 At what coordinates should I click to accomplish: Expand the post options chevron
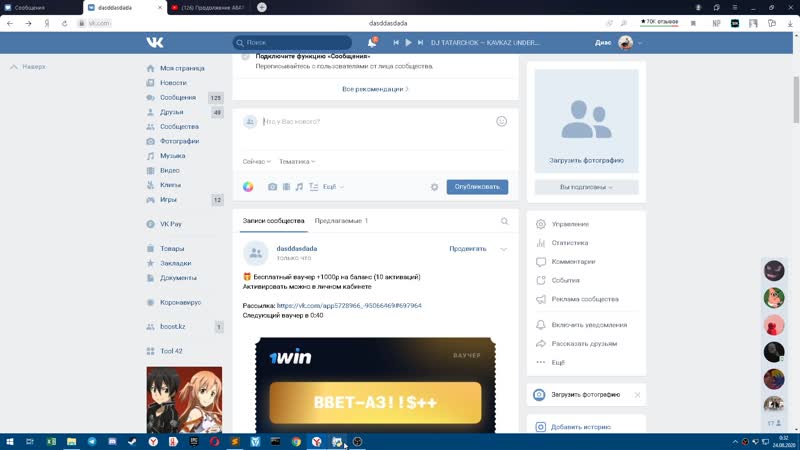tap(504, 249)
